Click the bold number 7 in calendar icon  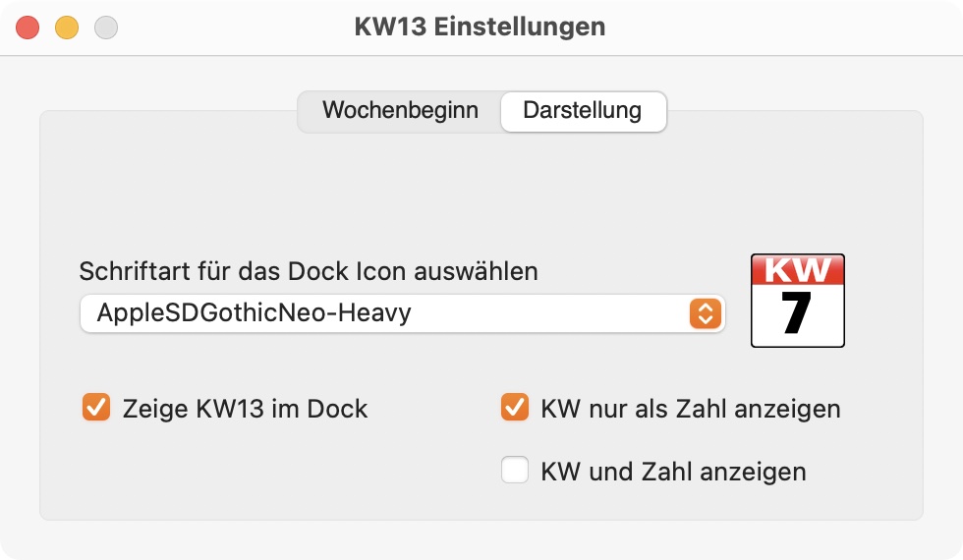(797, 312)
